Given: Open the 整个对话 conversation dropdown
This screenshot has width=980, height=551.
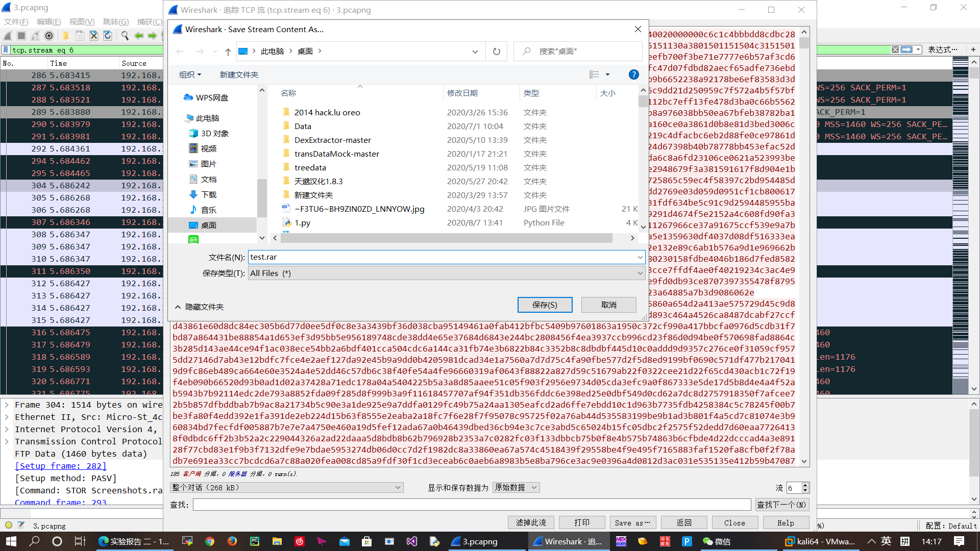Looking at the screenshot, I should pos(286,488).
